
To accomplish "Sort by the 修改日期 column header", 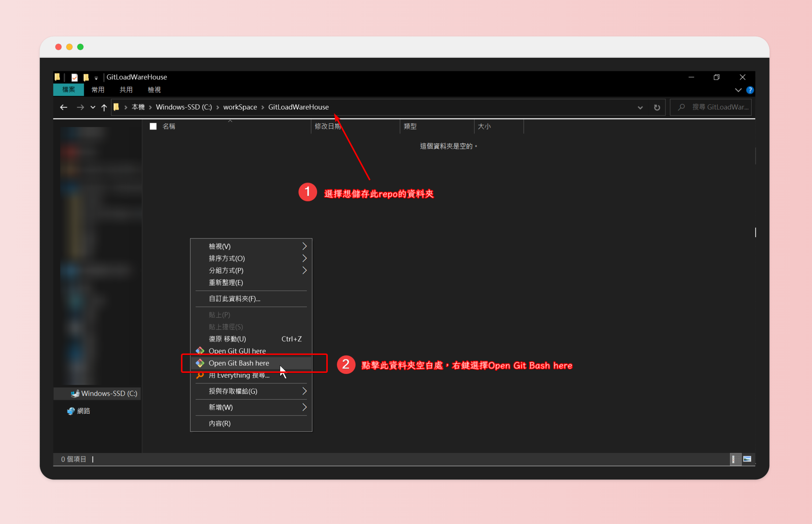I will pyautogui.click(x=327, y=127).
